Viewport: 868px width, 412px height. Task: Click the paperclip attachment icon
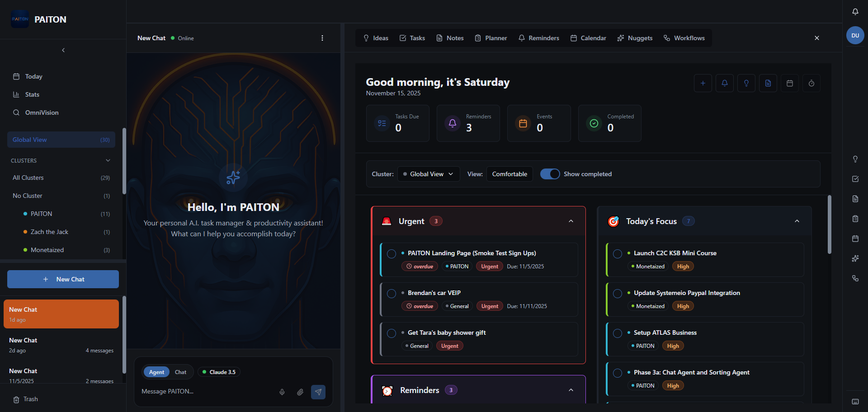pos(300,392)
